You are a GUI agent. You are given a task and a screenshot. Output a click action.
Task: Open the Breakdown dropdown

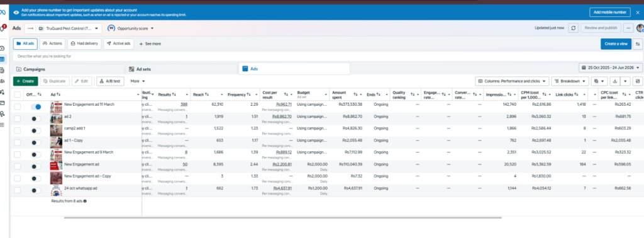point(570,81)
